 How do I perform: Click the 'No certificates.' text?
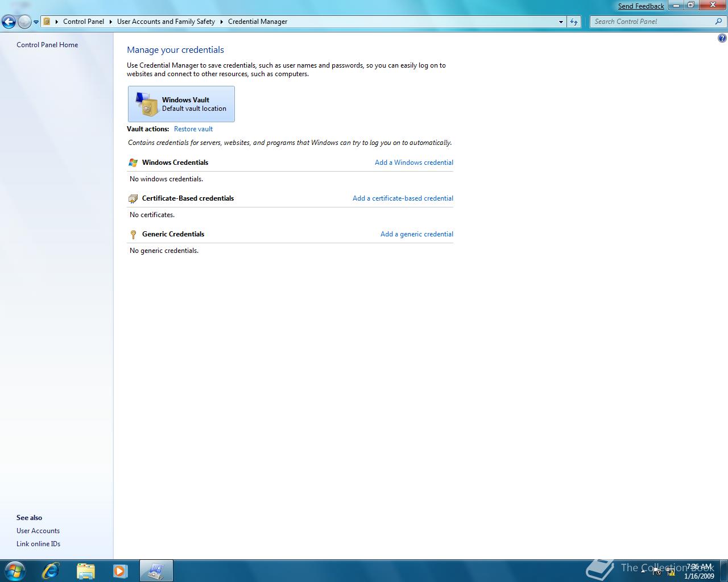(152, 215)
